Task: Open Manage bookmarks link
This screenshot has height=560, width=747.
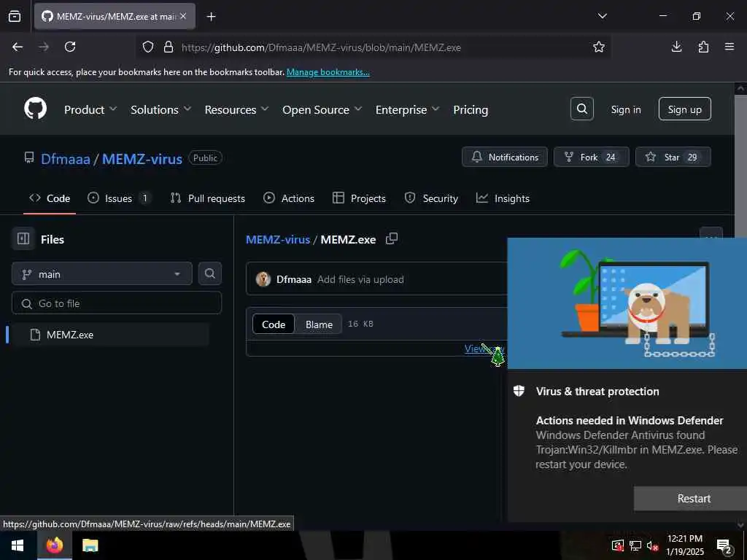Action: pos(328,72)
